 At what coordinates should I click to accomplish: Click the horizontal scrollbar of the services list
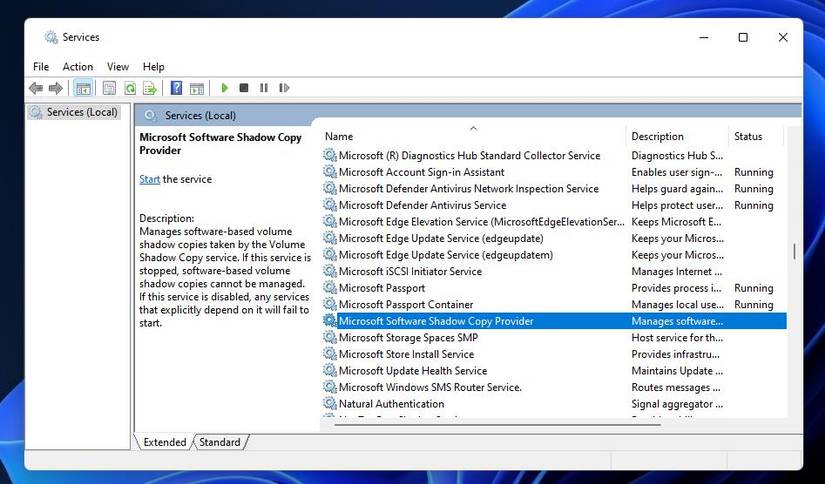(x=497, y=424)
